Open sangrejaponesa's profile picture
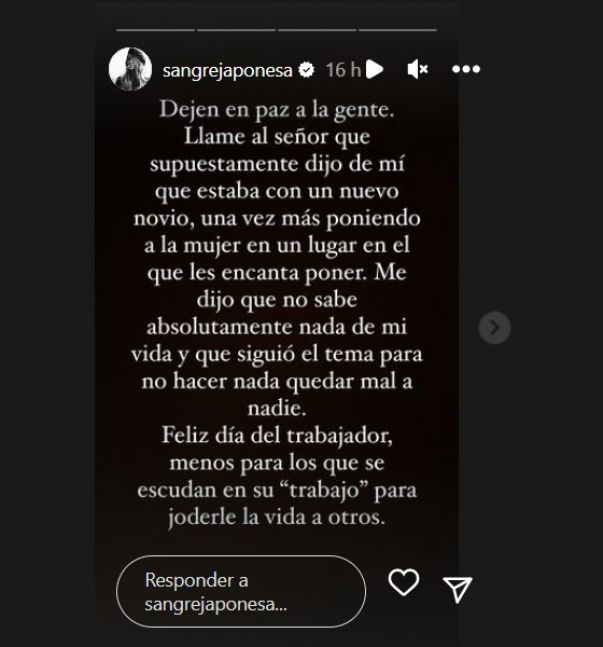This screenshot has width=603, height=647. (130, 69)
